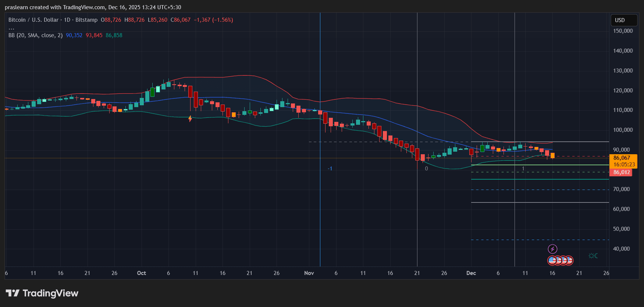Click the purple lightning bolt event icon
The width and height of the screenshot is (644, 307).
(552, 249)
